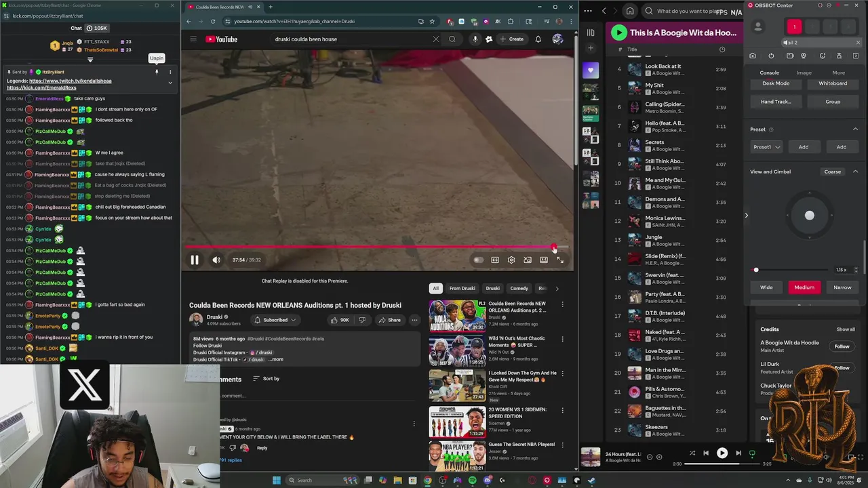Show next filter chips arrow

tap(557, 289)
